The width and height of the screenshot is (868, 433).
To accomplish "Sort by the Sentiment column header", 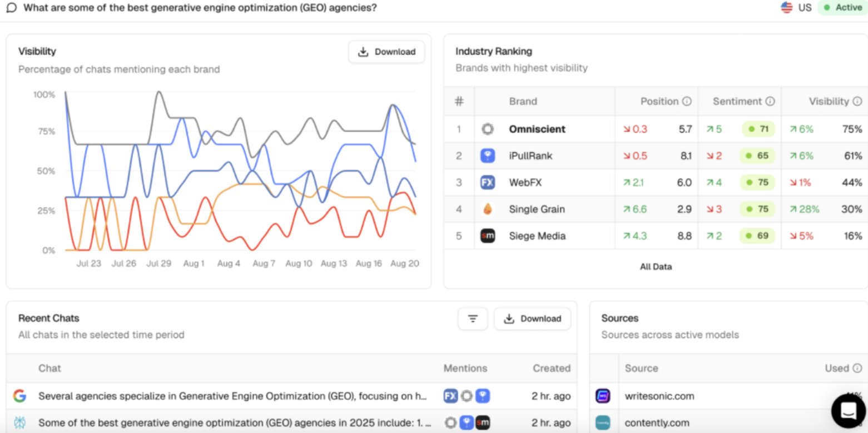I will point(737,101).
